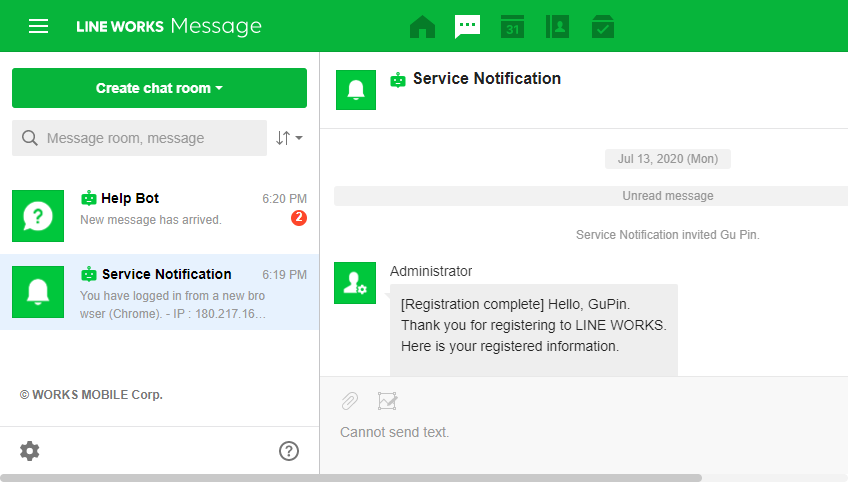Click the horizontal scrollbar at bottom

350,477
